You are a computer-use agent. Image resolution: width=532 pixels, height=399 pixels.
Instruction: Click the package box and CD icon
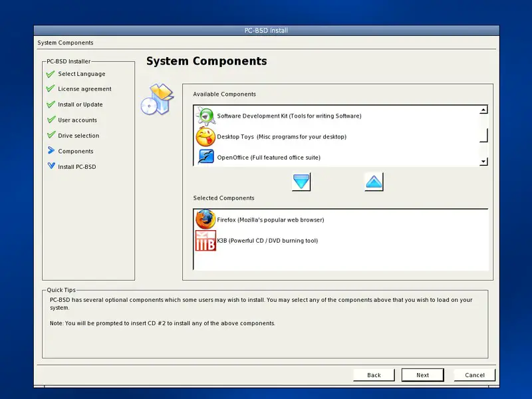click(158, 98)
